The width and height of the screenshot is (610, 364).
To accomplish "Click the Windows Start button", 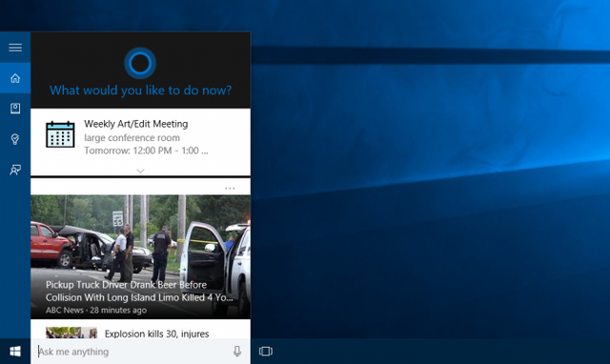I will click(15, 352).
